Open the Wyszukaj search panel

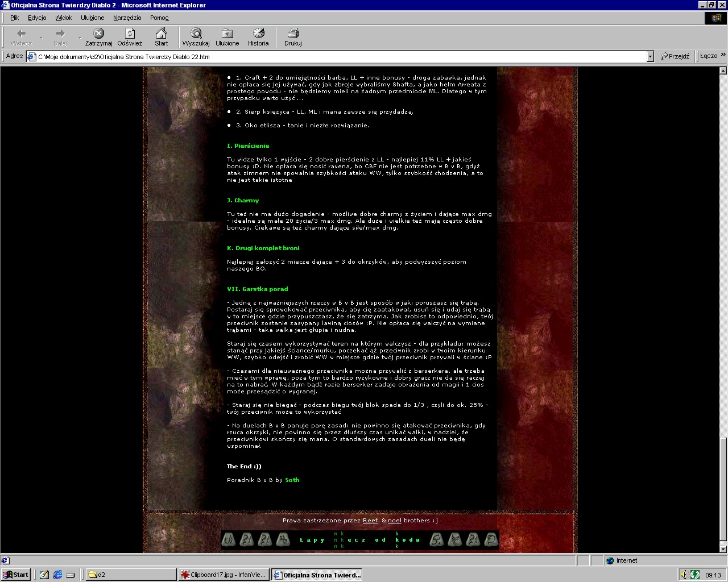pyautogui.click(x=196, y=36)
